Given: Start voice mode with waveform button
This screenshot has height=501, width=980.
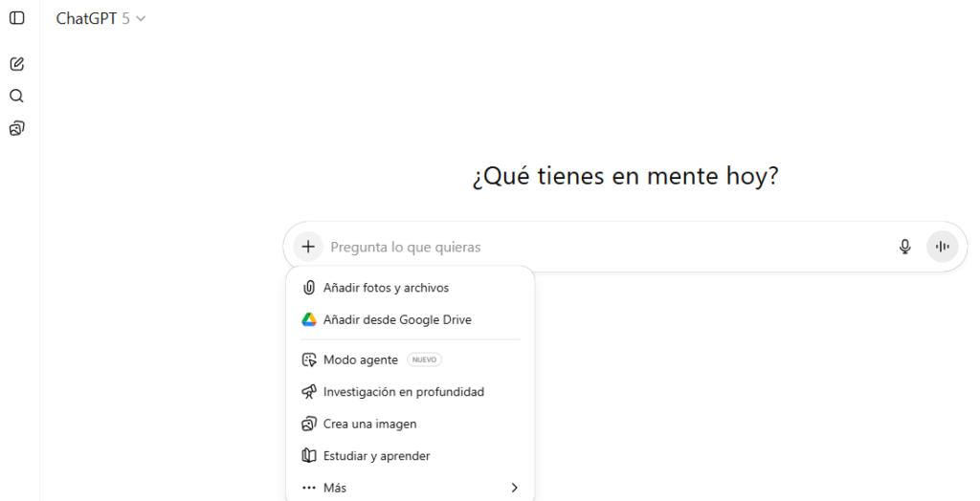Looking at the screenshot, I should [x=943, y=247].
